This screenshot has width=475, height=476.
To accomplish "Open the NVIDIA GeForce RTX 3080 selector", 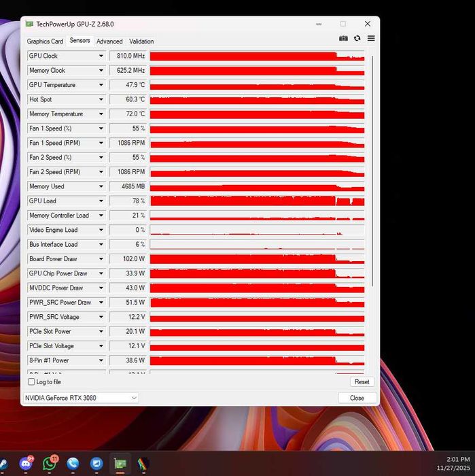I will click(81, 398).
